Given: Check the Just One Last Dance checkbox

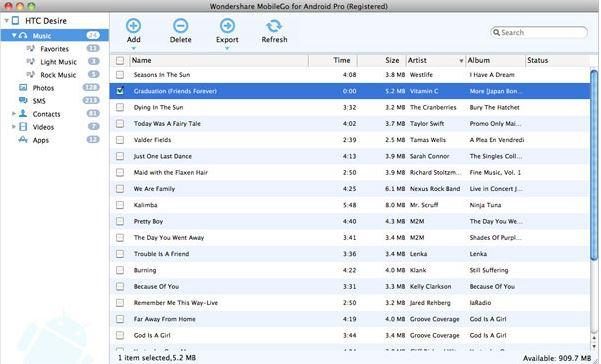Looking at the screenshot, I should pyautogui.click(x=120, y=156).
